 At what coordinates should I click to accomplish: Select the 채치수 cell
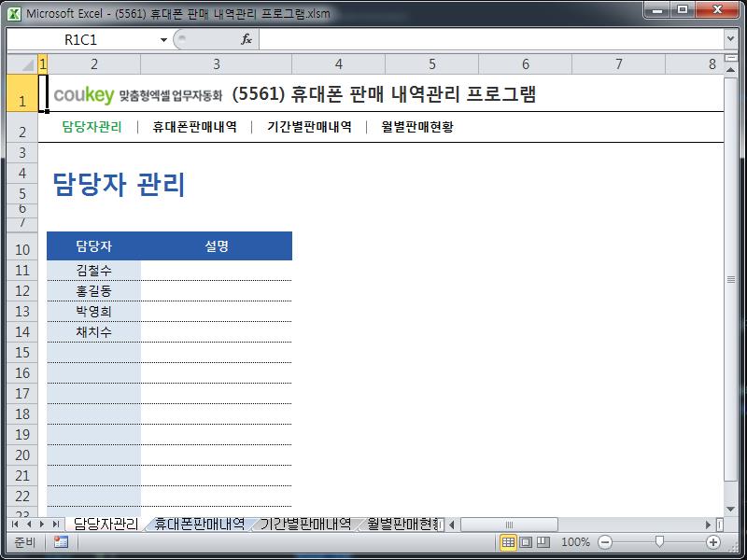click(x=94, y=332)
